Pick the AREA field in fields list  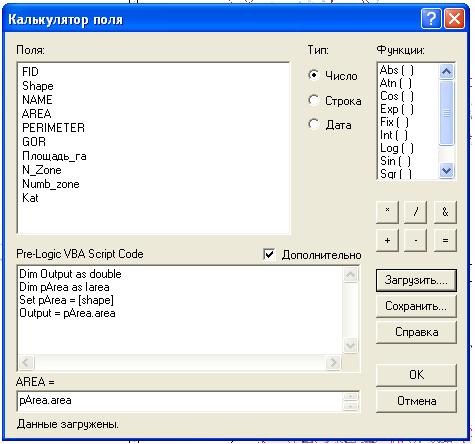tap(36, 114)
